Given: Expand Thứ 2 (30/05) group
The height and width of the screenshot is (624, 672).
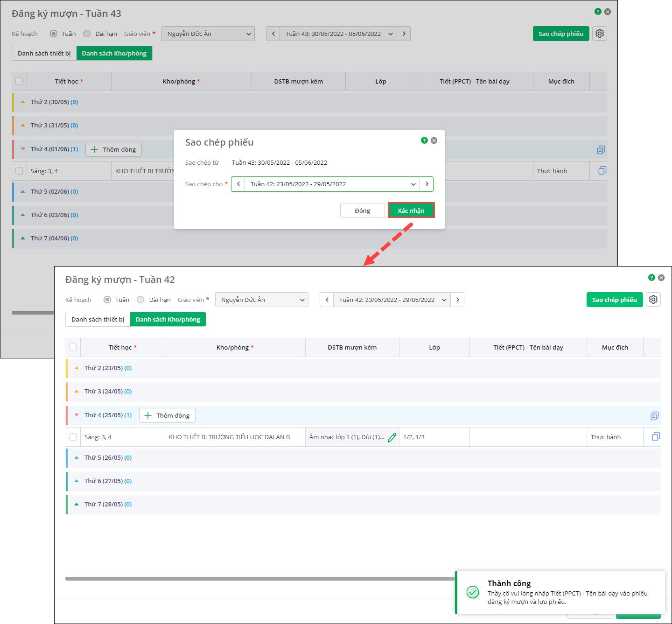Looking at the screenshot, I should tap(23, 102).
